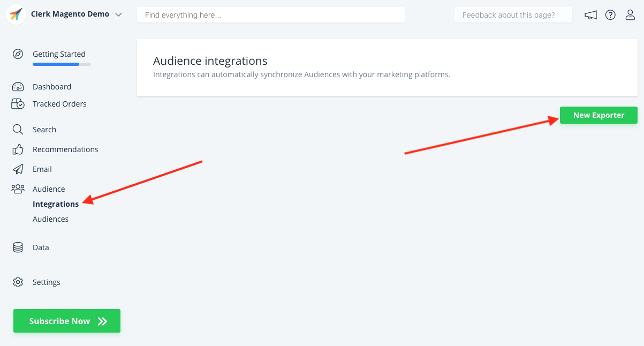This screenshot has width=644, height=346.
Task: Click the Dashboard gauge icon
Action: (18, 87)
